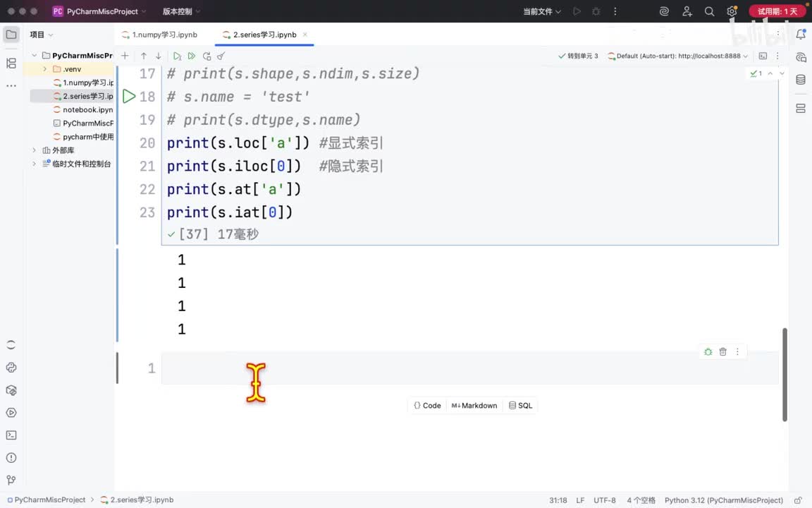
Task: Open the Python Console tool icon
Action: pos(11,368)
